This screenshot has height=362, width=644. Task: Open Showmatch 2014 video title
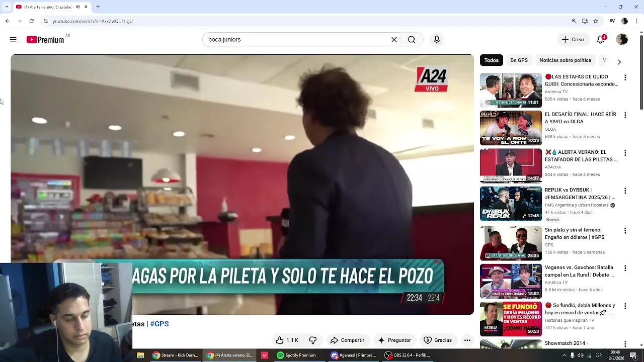566,343
